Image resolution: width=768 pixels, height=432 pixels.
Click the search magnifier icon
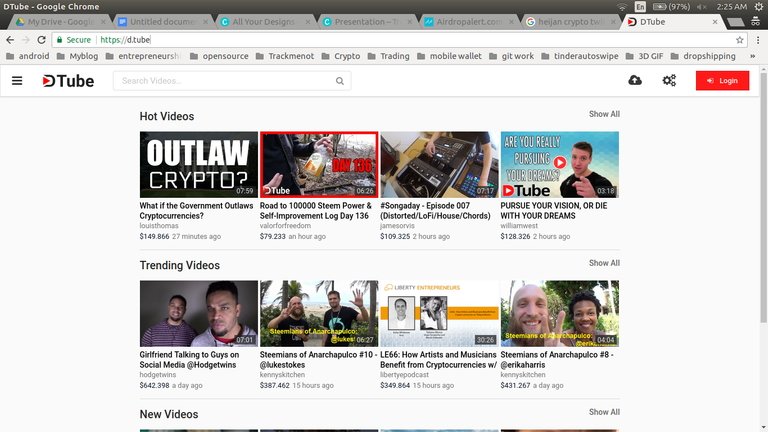point(339,81)
